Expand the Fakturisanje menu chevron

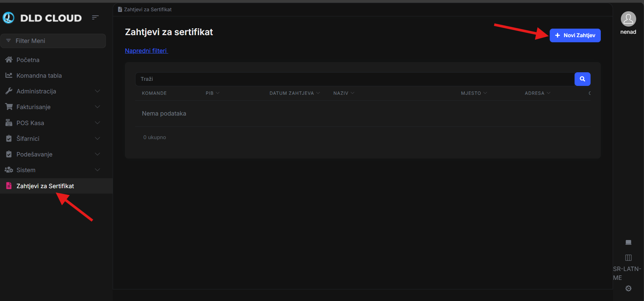[x=97, y=107]
